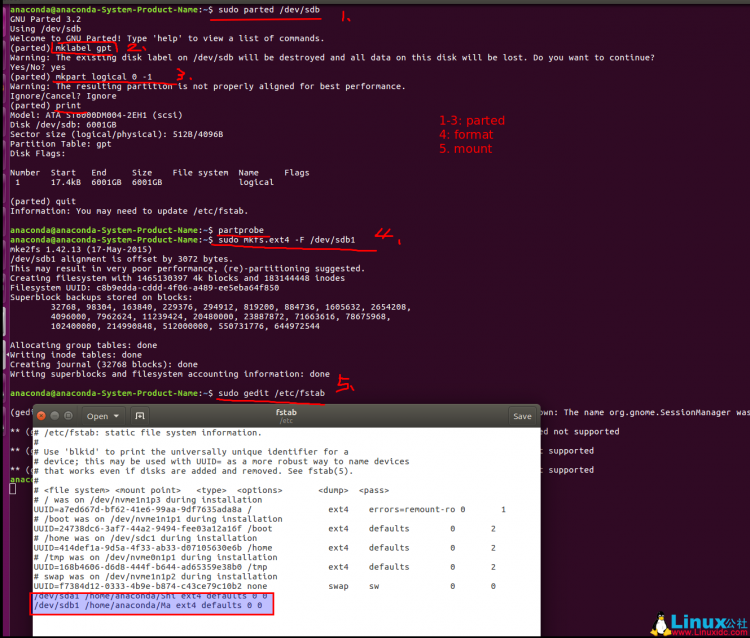Click the comment '# /home was on /dev/sdc1'
750x638 pixels.
[145, 538]
